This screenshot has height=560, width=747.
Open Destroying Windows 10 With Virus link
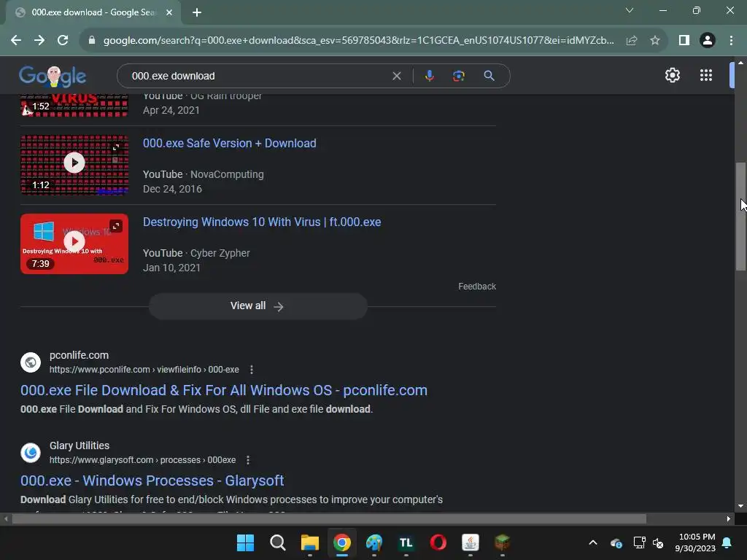tap(262, 222)
